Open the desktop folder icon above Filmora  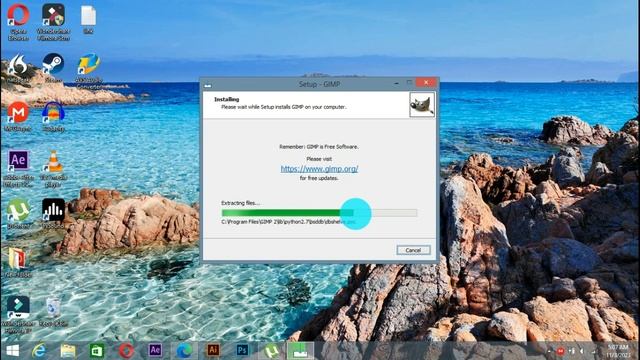(x=17, y=262)
